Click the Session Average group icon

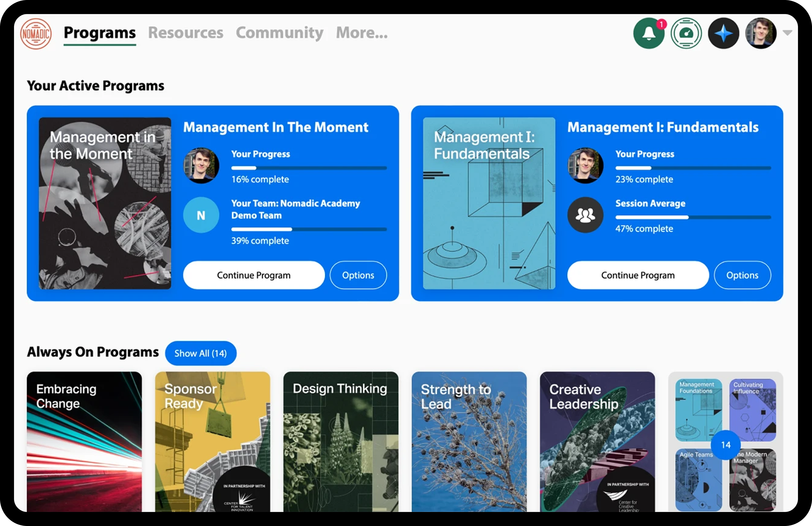tap(585, 215)
